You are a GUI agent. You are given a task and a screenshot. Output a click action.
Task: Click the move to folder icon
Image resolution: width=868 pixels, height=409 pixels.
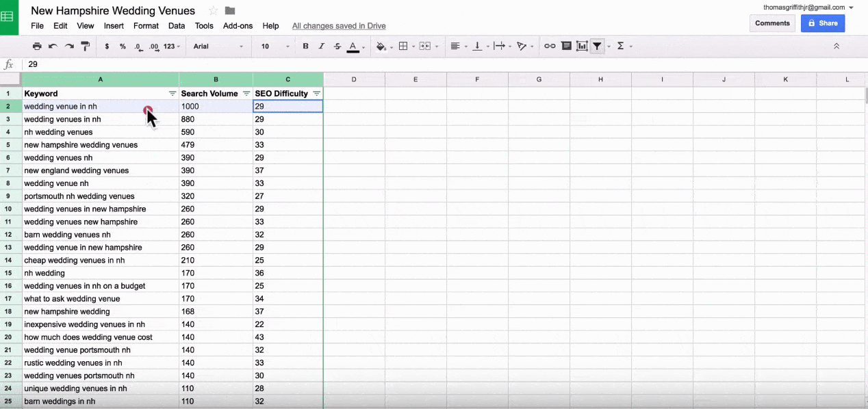230,11
